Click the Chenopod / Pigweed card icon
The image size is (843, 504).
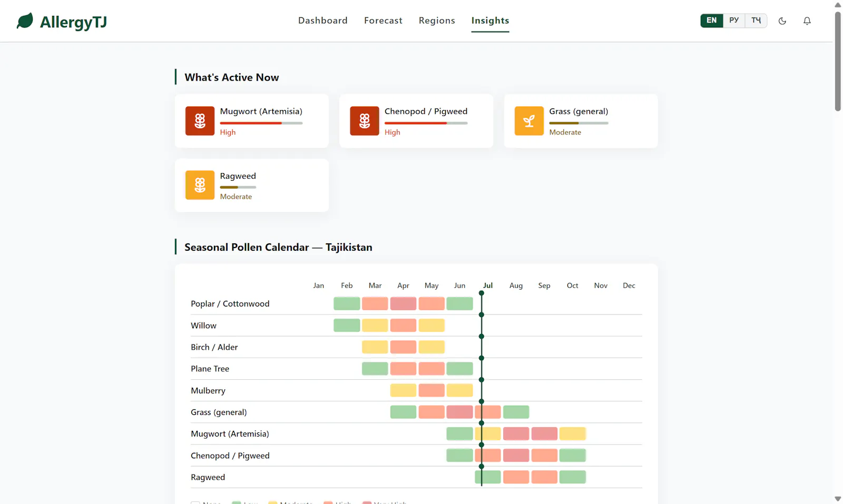point(365,121)
